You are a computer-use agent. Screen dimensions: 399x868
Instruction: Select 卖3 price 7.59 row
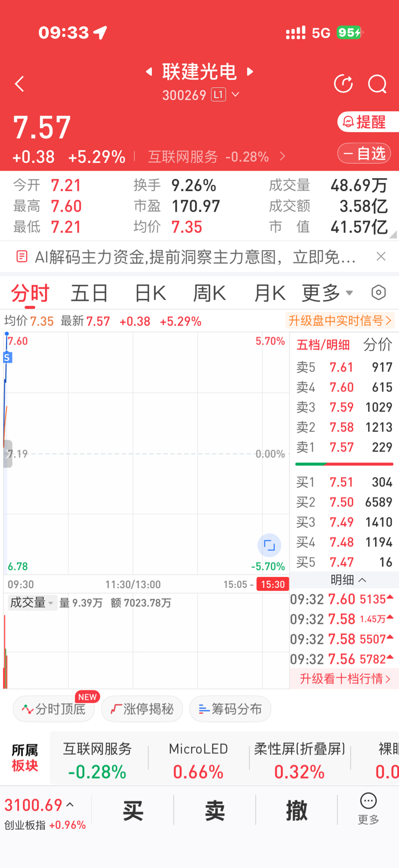click(344, 407)
